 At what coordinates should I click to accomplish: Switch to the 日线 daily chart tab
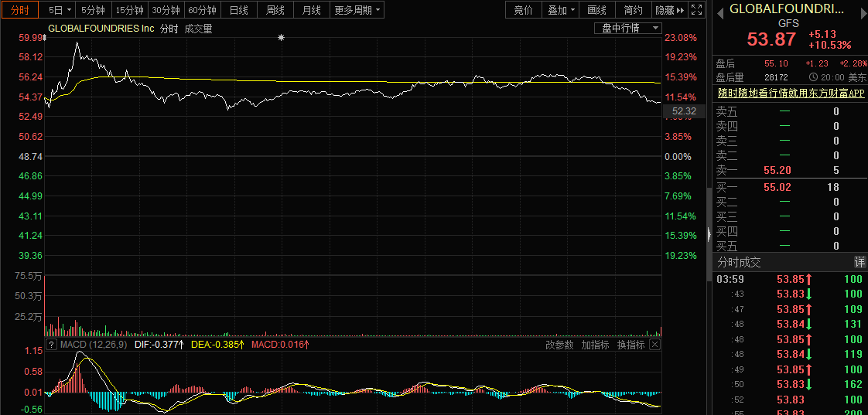tap(239, 10)
